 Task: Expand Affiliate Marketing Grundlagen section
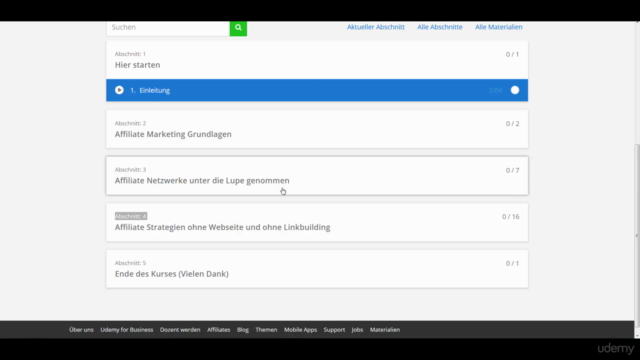click(x=317, y=129)
